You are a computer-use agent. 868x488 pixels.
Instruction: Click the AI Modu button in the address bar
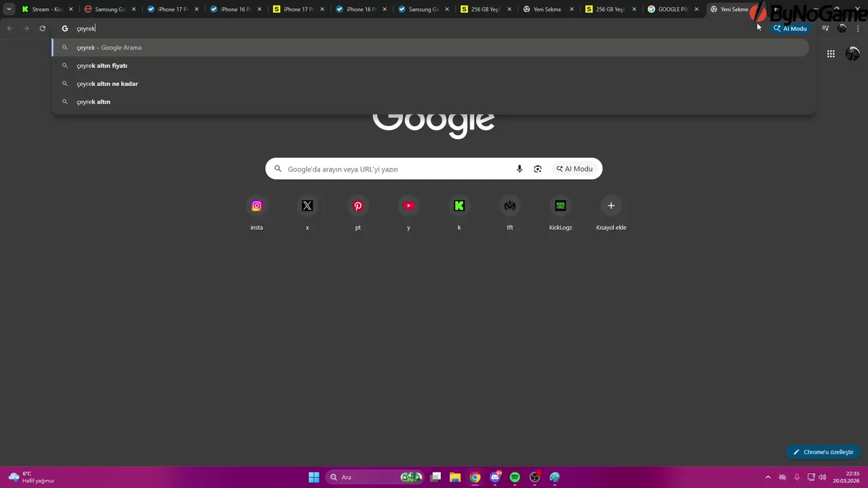pos(790,28)
